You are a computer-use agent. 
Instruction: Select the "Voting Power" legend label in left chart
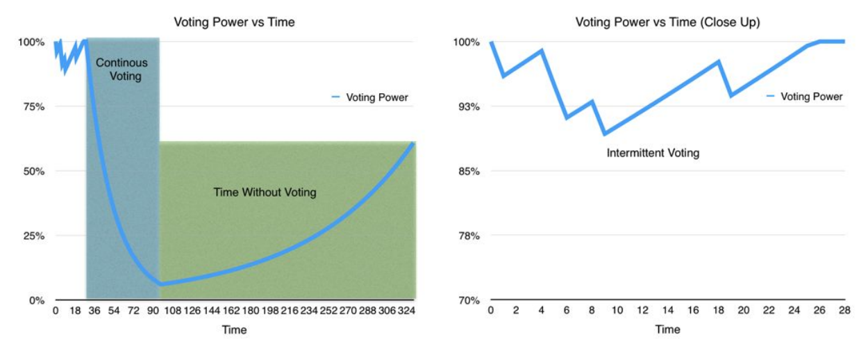(x=377, y=98)
